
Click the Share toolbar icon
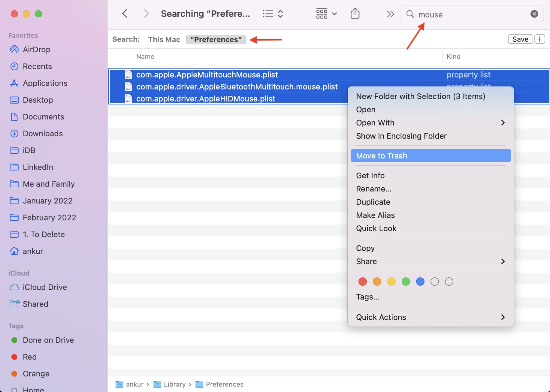[x=355, y=13]
